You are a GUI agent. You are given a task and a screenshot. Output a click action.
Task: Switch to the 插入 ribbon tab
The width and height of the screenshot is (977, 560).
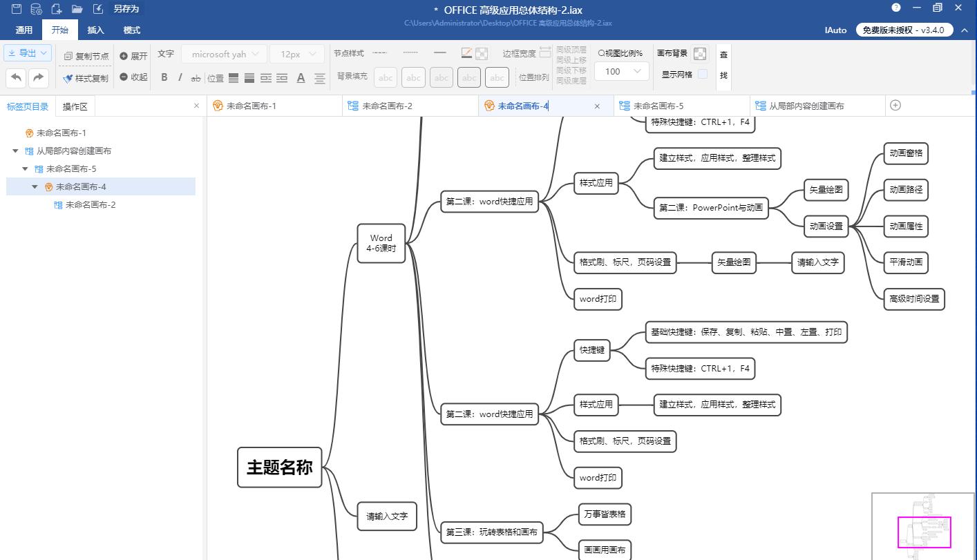click(x=95, y=30)
